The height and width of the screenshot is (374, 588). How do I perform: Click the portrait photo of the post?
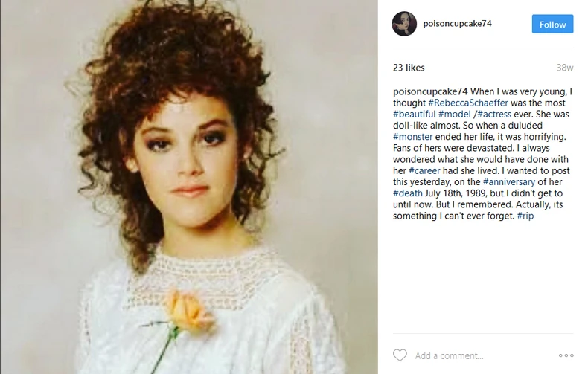click(x=189, y=149)
